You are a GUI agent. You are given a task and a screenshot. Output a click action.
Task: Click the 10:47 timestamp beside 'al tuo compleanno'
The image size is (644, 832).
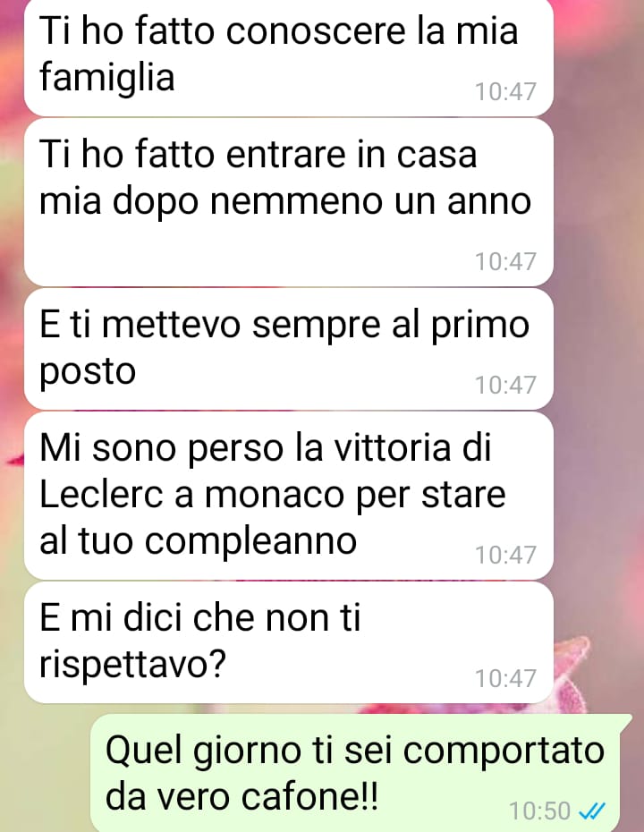point(505,555)
